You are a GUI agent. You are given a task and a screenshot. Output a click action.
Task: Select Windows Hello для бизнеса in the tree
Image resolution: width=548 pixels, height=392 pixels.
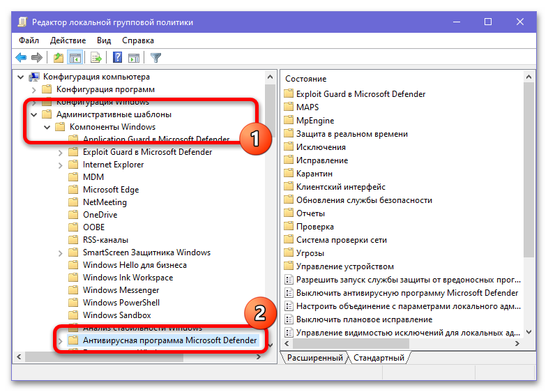[135, 265]
